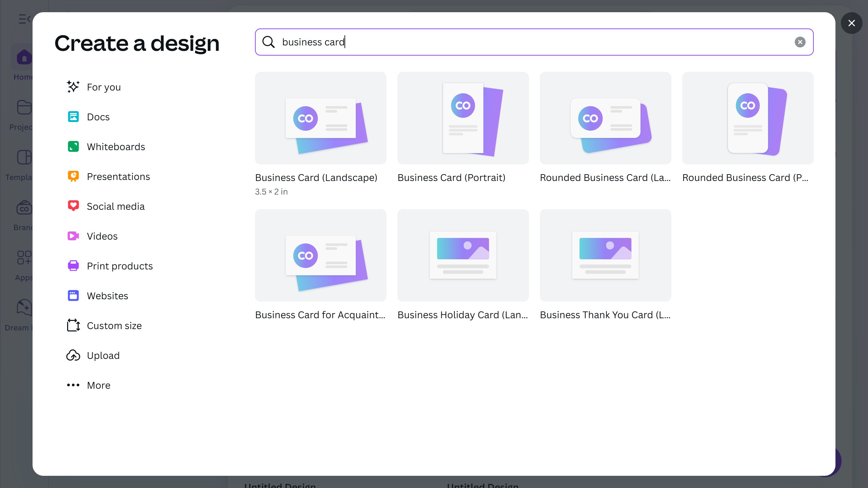868x488 pixels.
Task: Select the Websites category
Action: click(107, 296)
